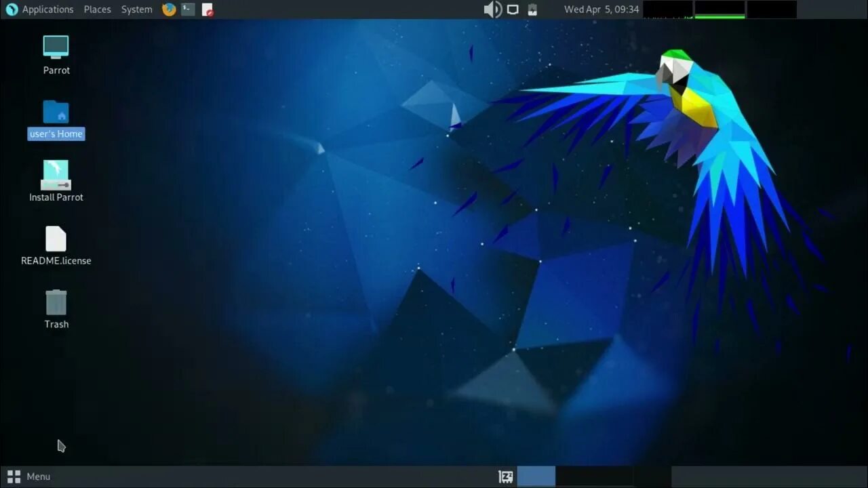Image resolution: width=868 pixels, height=488 pixels.
Task: Switch to the highlighted blue workspace
Action: pos(536,476)
